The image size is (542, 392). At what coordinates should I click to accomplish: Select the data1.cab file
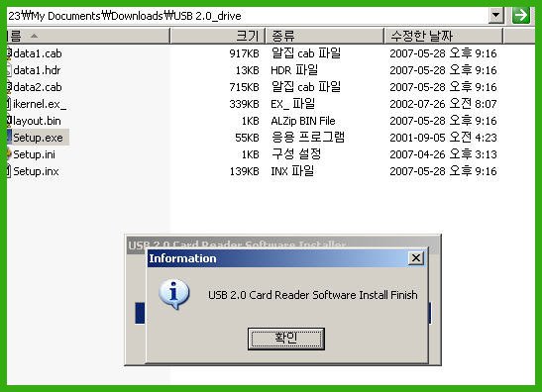(x=38, y=53)
